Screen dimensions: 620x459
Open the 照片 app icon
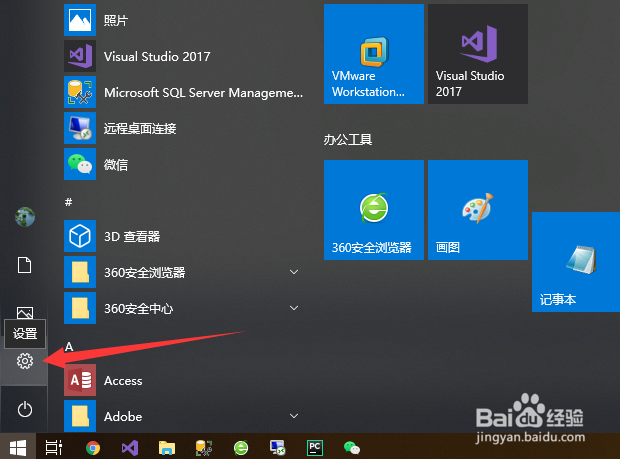pos(80,20)
